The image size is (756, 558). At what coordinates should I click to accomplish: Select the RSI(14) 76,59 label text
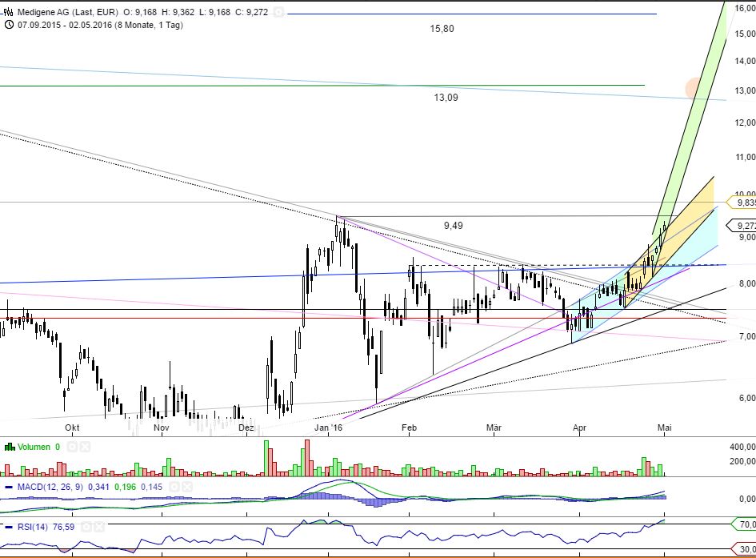[48, 527]
